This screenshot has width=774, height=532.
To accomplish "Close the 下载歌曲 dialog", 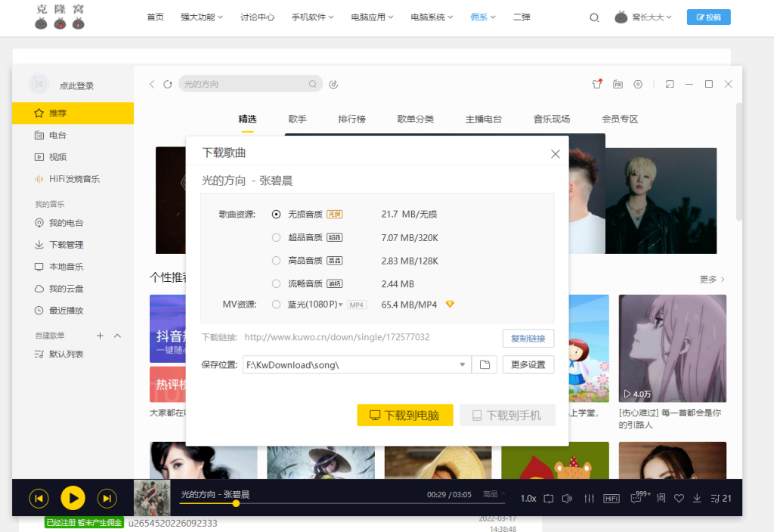I will point(556,154).
